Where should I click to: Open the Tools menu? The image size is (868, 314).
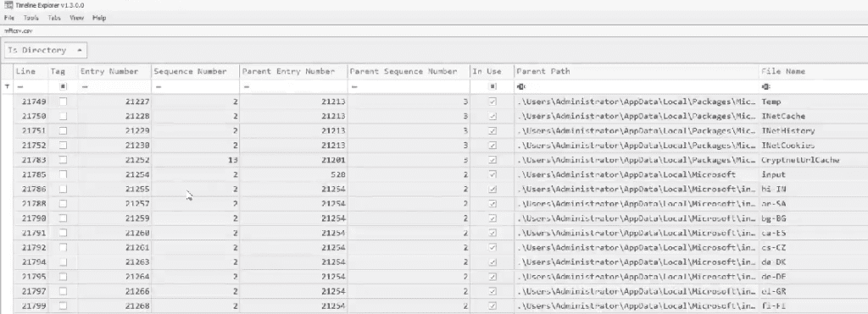(31, 18)
